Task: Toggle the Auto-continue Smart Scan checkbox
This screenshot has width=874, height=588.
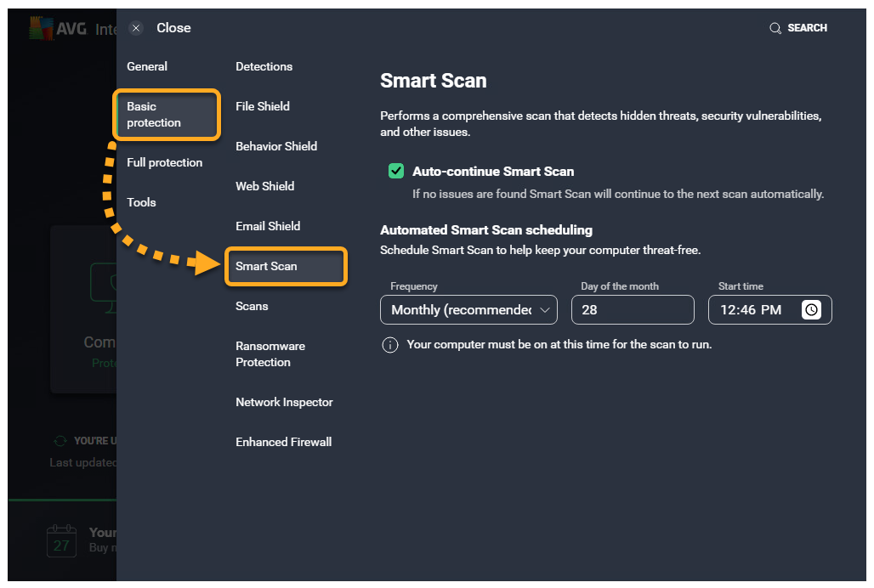Action: [x=396, y=172]
